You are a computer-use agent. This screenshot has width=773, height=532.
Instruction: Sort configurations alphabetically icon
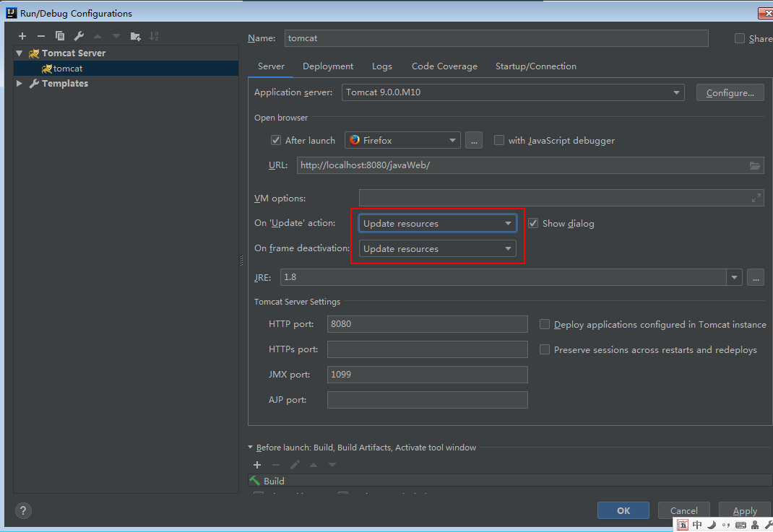pos(155,36)
